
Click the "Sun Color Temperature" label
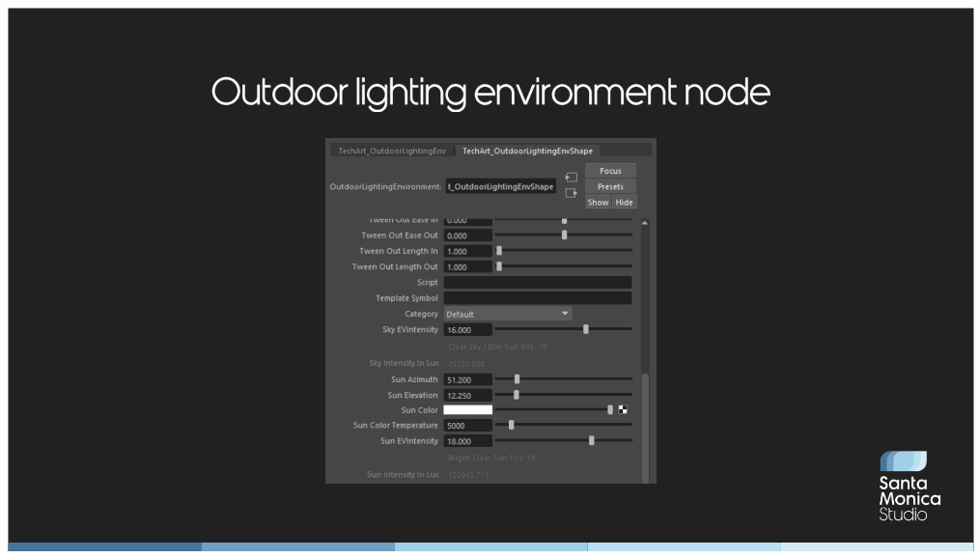click(396, 425)
